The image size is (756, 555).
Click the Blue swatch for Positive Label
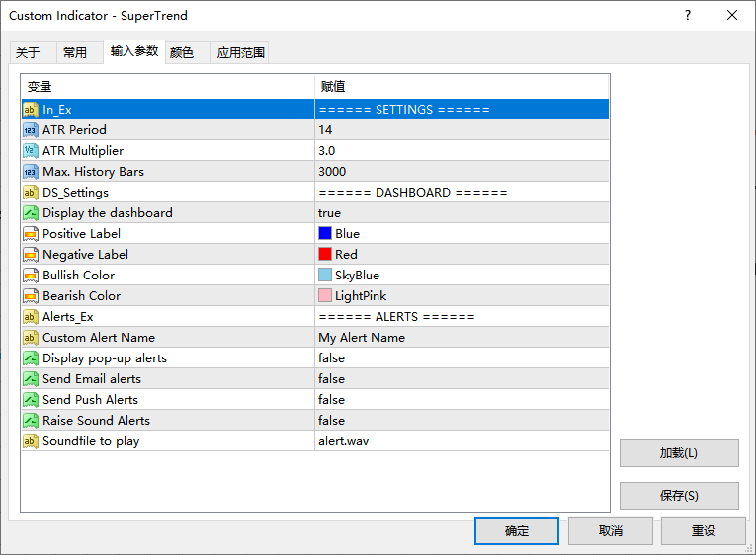[x=325, y=234]
